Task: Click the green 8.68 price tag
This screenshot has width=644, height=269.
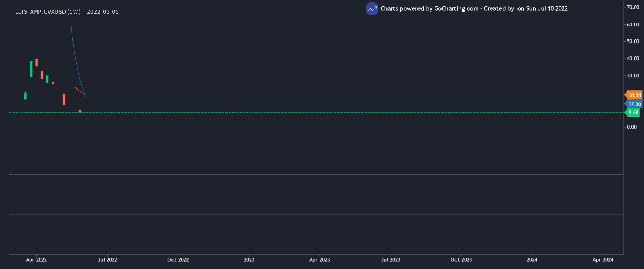Action: pyautogui.click(x=633, y=113)
